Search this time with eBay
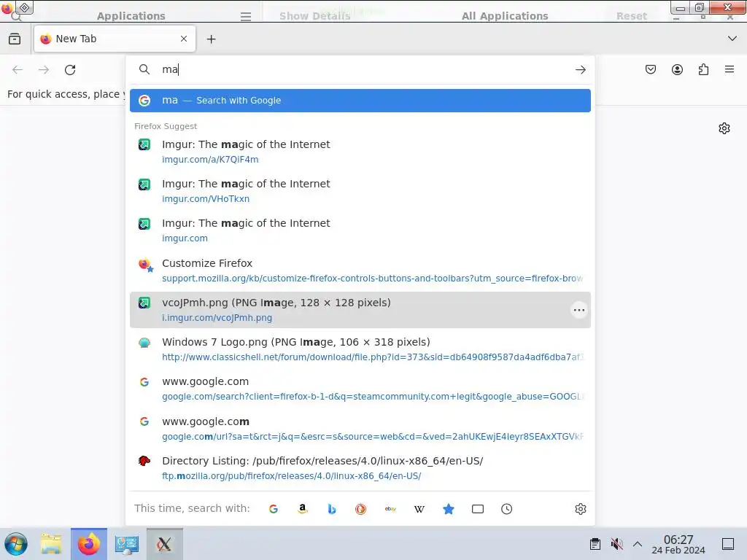The height and width of the screenshot is (560, 747). 390,509
